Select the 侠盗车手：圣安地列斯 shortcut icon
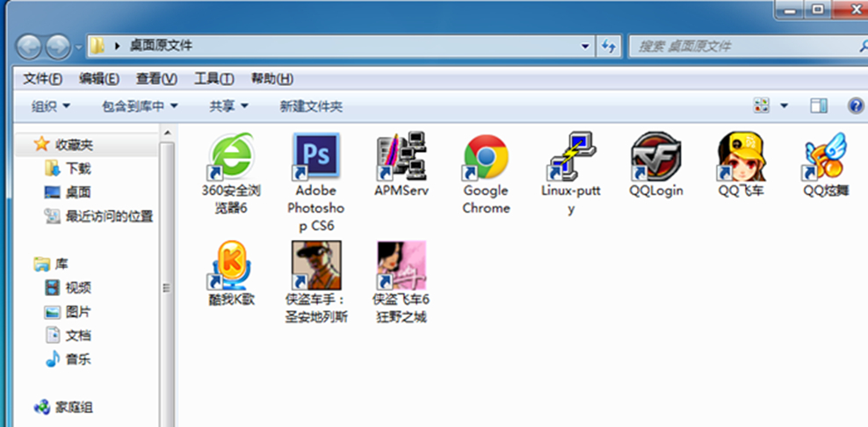 coord(315,264)
